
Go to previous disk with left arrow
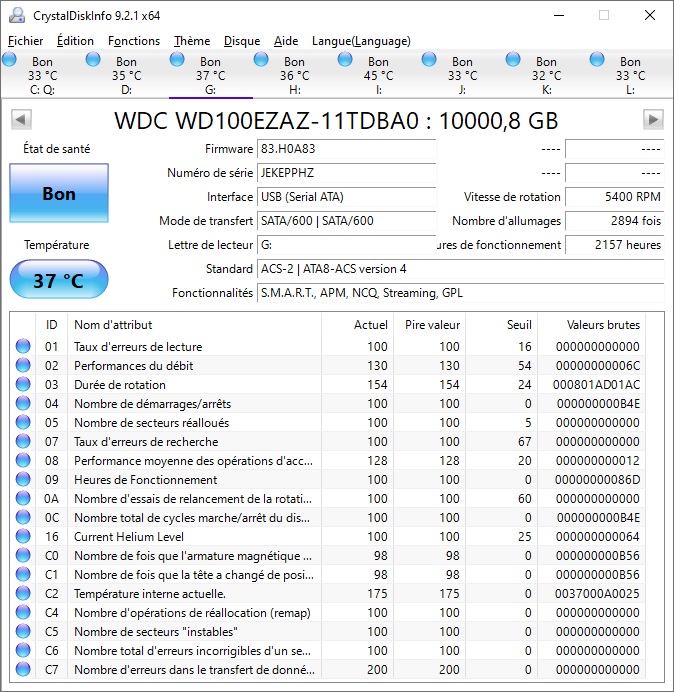(21, 120)
